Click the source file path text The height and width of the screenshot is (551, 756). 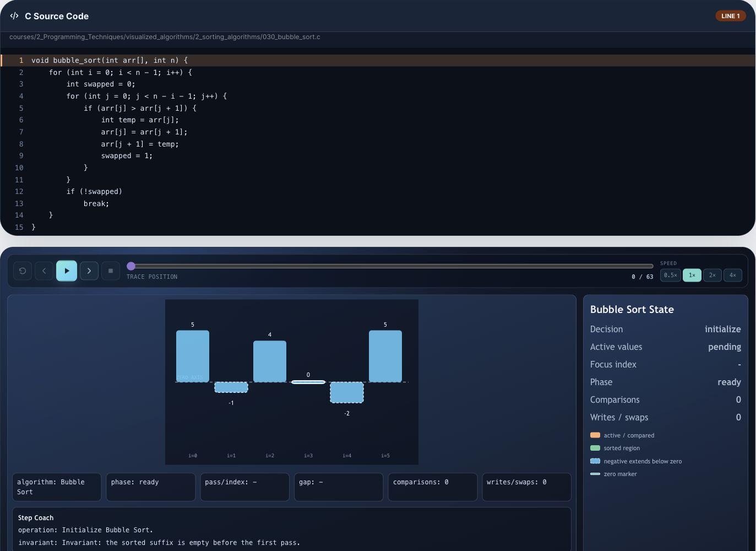(165, 37)
